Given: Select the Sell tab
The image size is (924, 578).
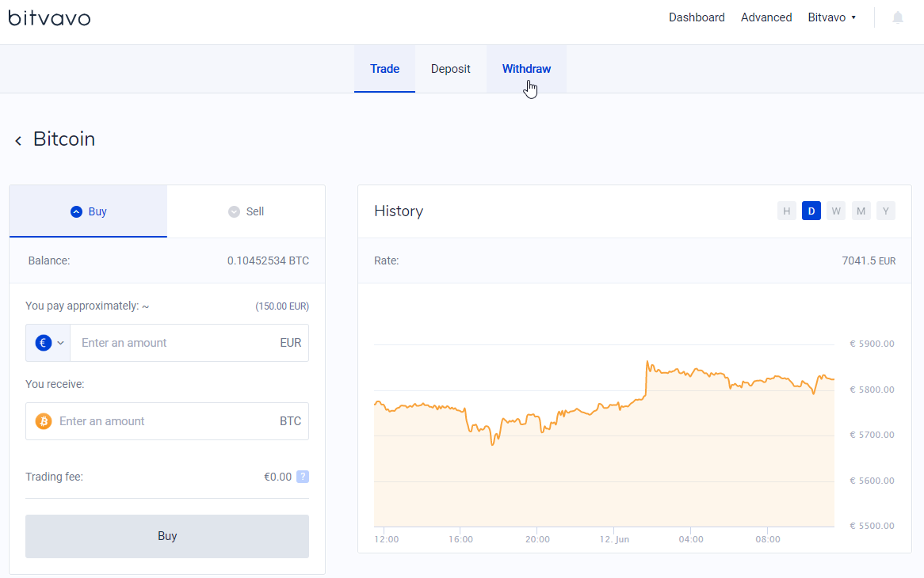Looking at the screenshot, I should (x=246, y=211).
